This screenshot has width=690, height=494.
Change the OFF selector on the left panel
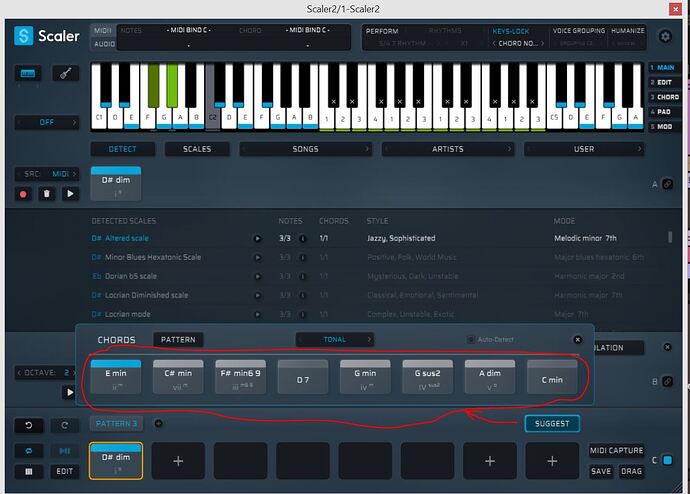(47, 122)
